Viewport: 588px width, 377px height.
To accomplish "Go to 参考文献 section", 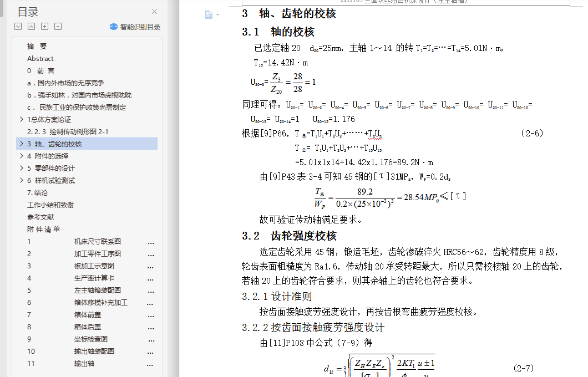I will click(40, 217).
